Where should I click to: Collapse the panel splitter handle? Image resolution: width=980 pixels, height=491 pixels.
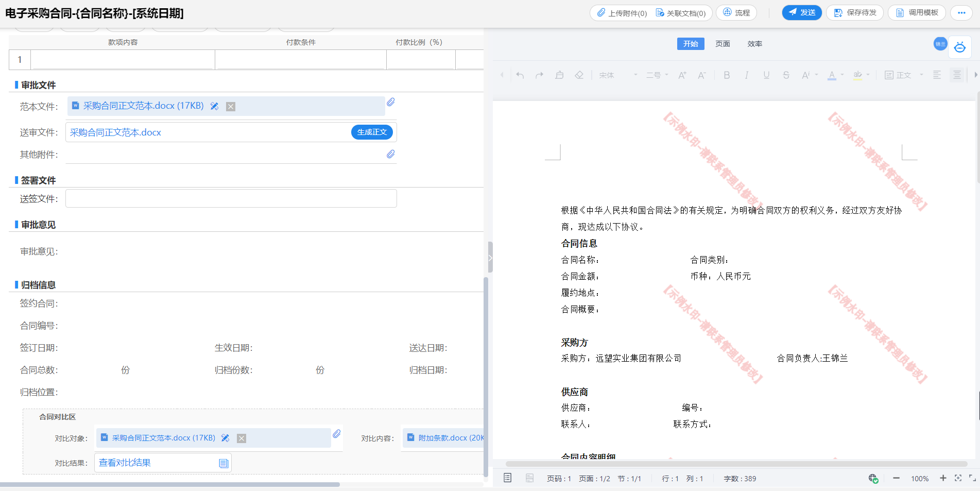(x=490, y=257)
